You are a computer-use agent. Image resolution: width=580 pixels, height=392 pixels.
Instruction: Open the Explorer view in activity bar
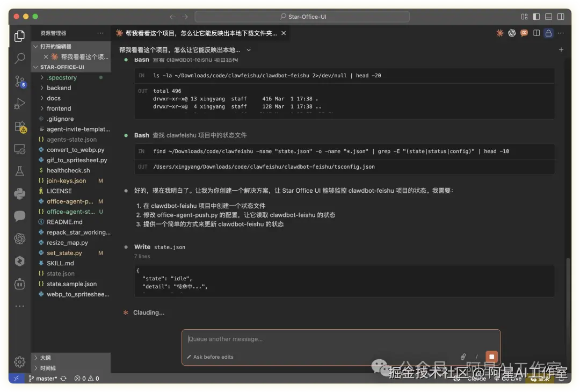(x=20, y=36)
